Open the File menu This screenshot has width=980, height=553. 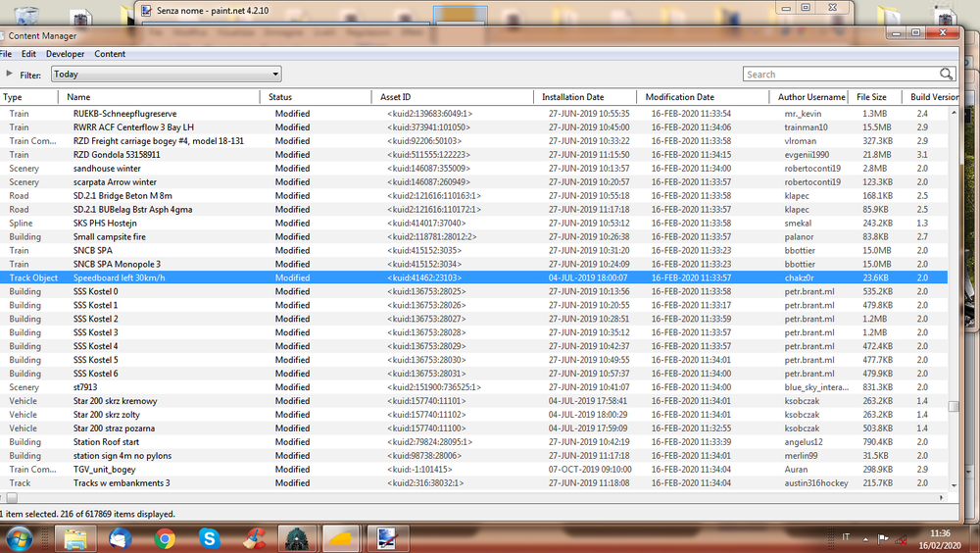[6, 54]
